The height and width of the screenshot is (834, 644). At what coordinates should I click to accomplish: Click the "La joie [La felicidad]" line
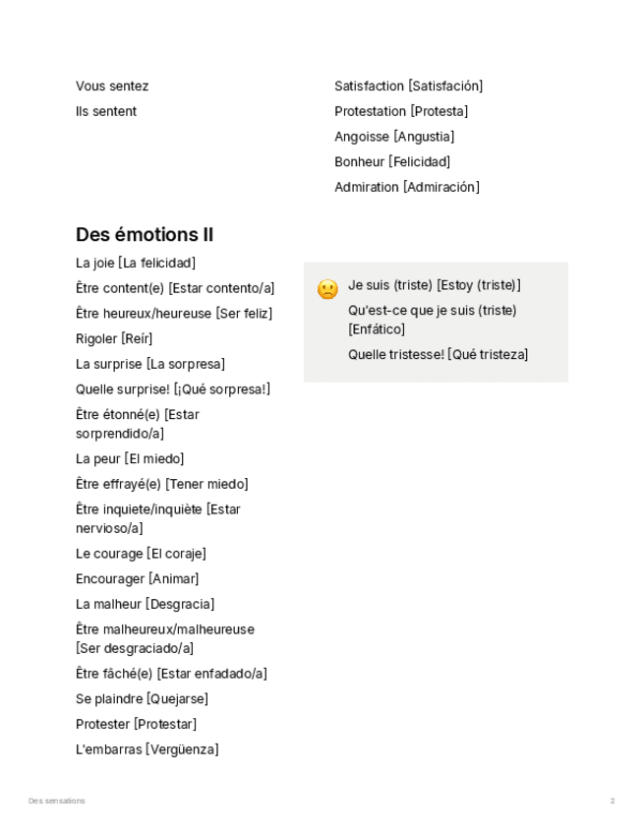pyautogui.click(x=136, y=264)
